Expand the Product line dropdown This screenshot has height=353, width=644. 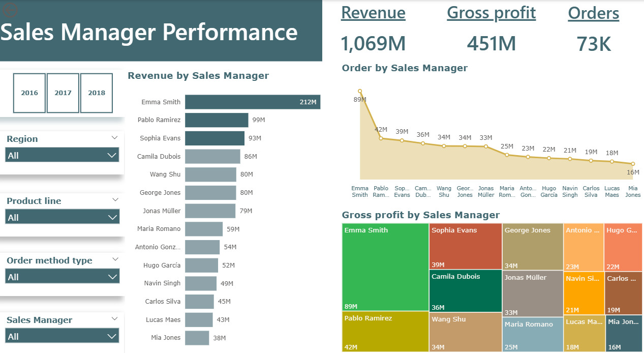(62, 217)
